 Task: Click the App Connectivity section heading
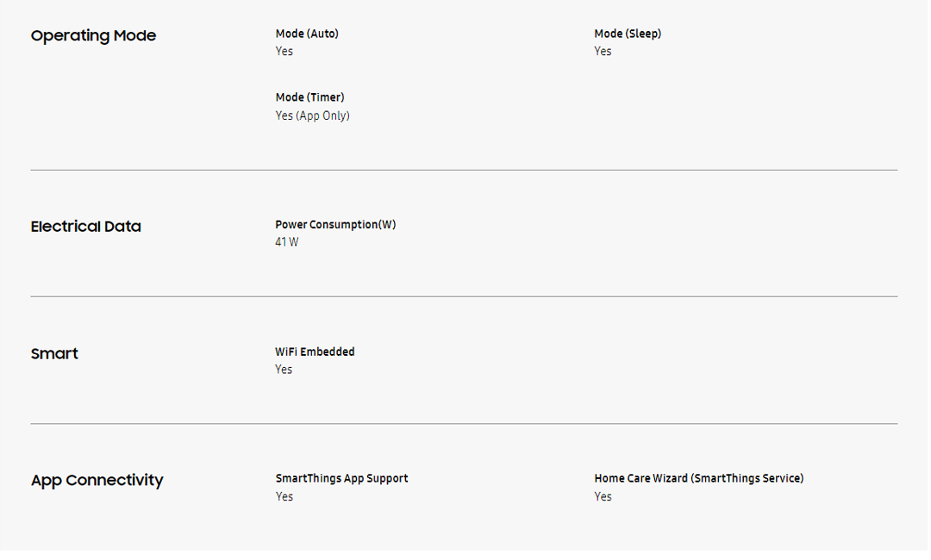(x=97, y=480)
